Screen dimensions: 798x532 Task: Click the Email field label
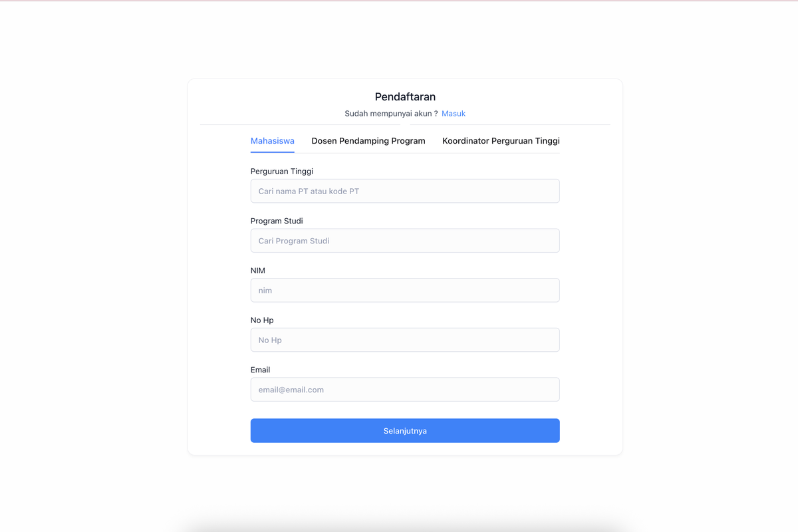pyautogui.click(x=260, y=370)
